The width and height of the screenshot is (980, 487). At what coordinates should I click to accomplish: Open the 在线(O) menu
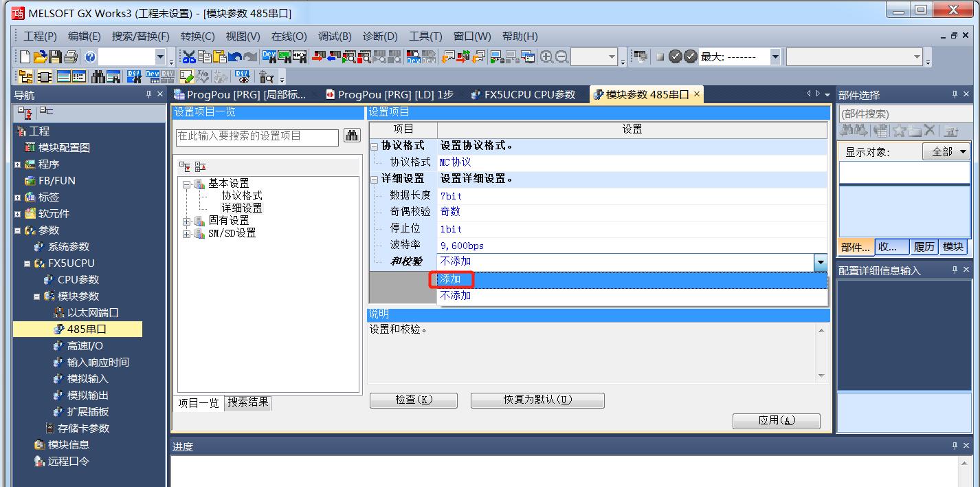point(289,36)
